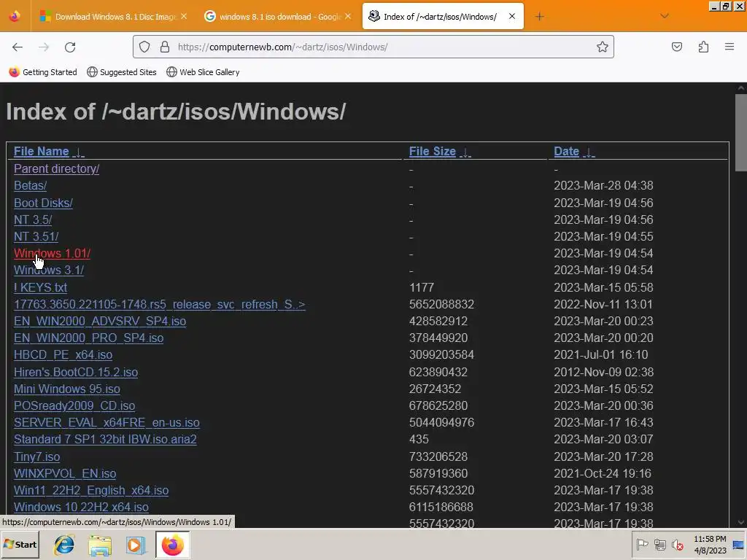747x560 pixels.
Task: Sort by File Size column header
Action: point(433,152)
